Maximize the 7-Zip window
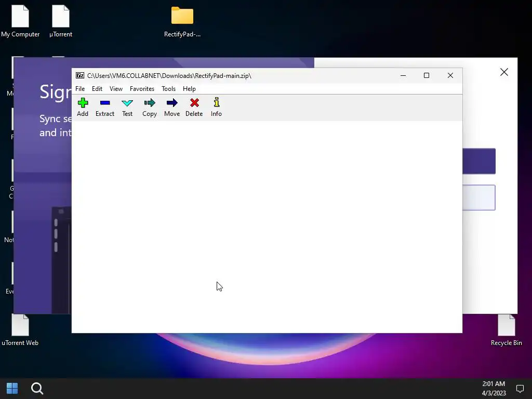This screenshot has height=399, width=532. 427,75
